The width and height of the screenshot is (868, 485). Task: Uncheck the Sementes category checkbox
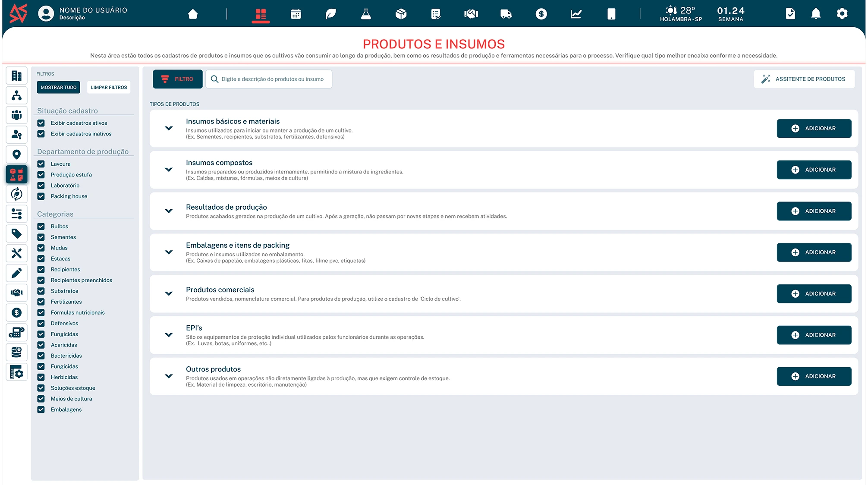41,237
